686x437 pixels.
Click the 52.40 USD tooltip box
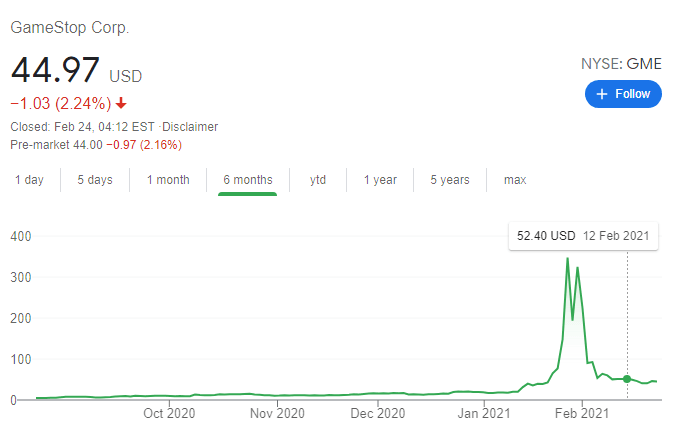pyautogui.click(x=583, y=236)
